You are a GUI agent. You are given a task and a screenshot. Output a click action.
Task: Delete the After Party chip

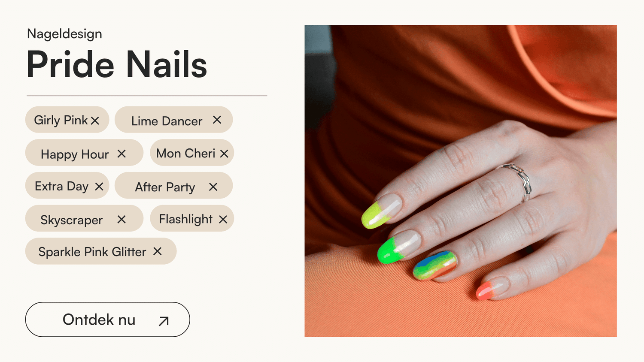(213, 187)
